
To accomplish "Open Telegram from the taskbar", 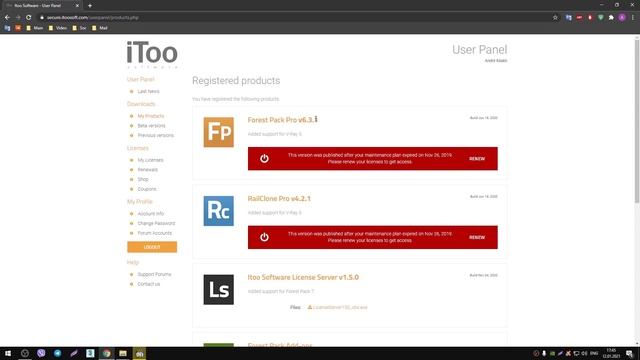I will 58,353.
